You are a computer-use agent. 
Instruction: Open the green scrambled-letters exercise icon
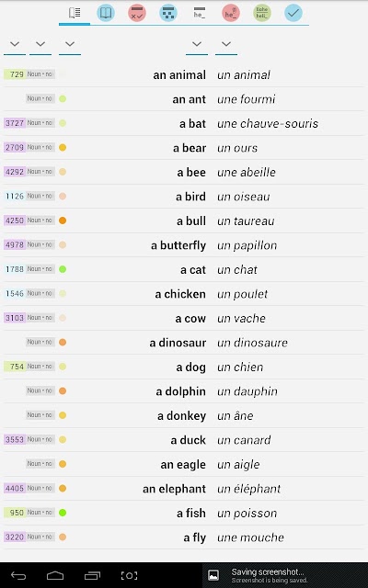pyautogui.click(x=261, y=13)
